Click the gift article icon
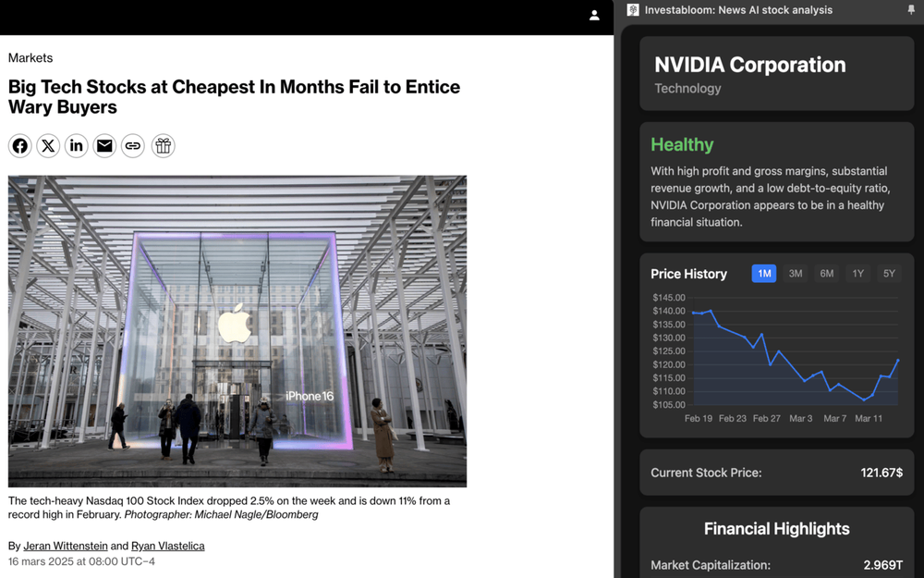Screen dimensions: 924x578 [x=164, y=146]
